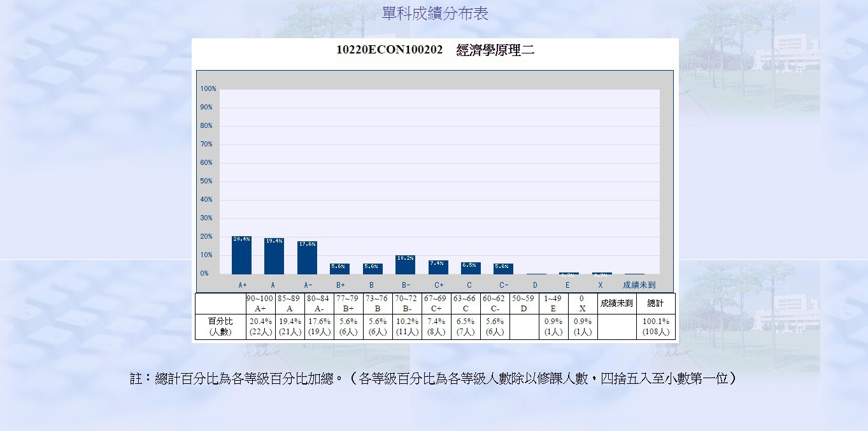This screenshot has width=868, height=431.
Task: Click table header cell 67~69 C+
Action: point(436,304)
